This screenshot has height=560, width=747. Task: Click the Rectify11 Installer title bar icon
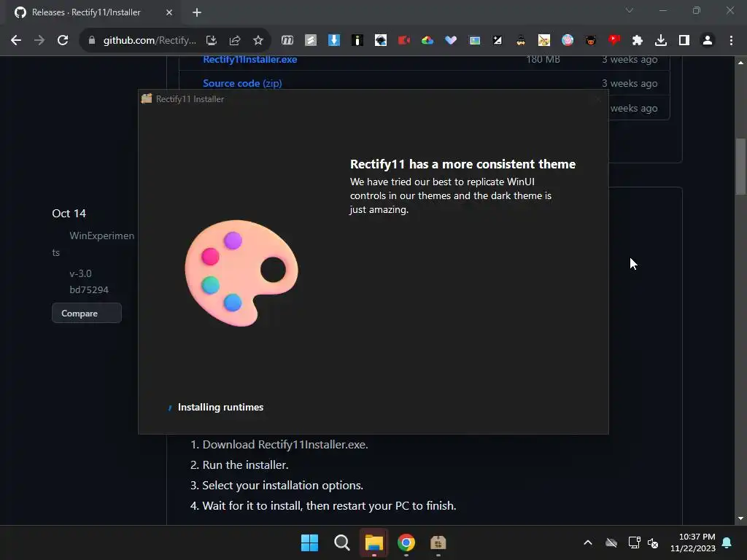(x=147, y=98)
